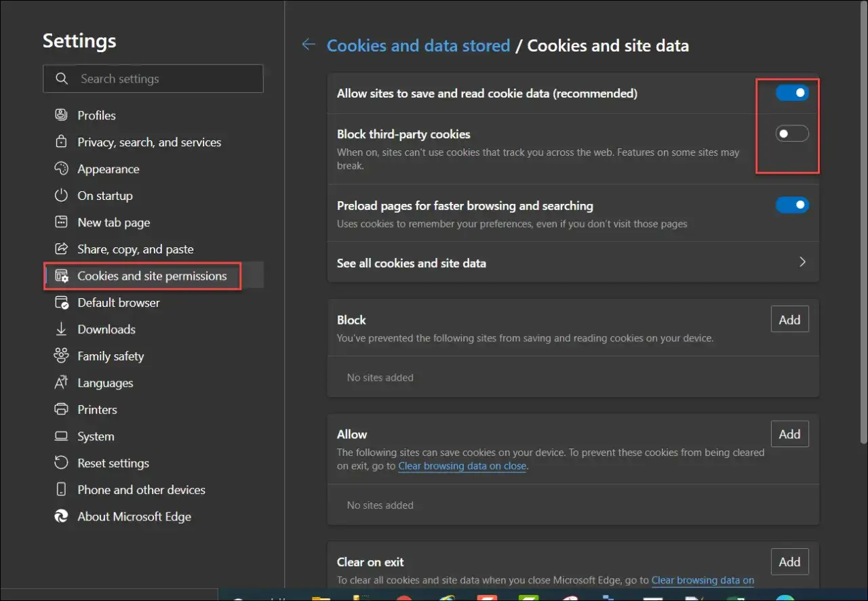Enable the Block third-party cookies switch
868x601 pixels.
coord(792,133)
